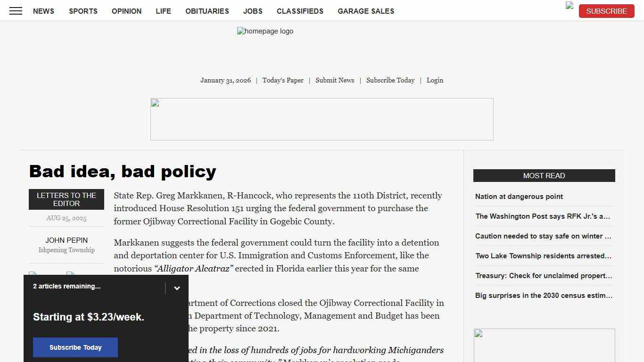Viewport: 644px width, 362px height.
Task: Click the homepage logo placeholder
Action: coord(265,31)
